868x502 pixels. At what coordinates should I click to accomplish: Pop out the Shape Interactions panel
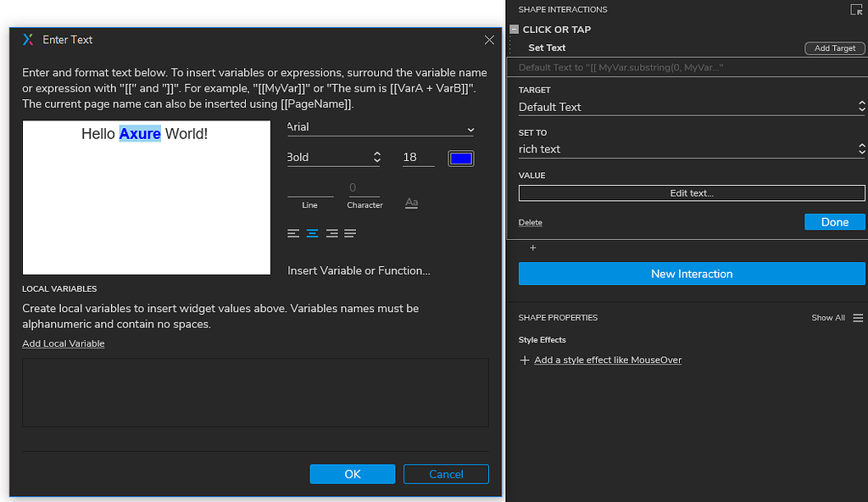click(856, 9)
